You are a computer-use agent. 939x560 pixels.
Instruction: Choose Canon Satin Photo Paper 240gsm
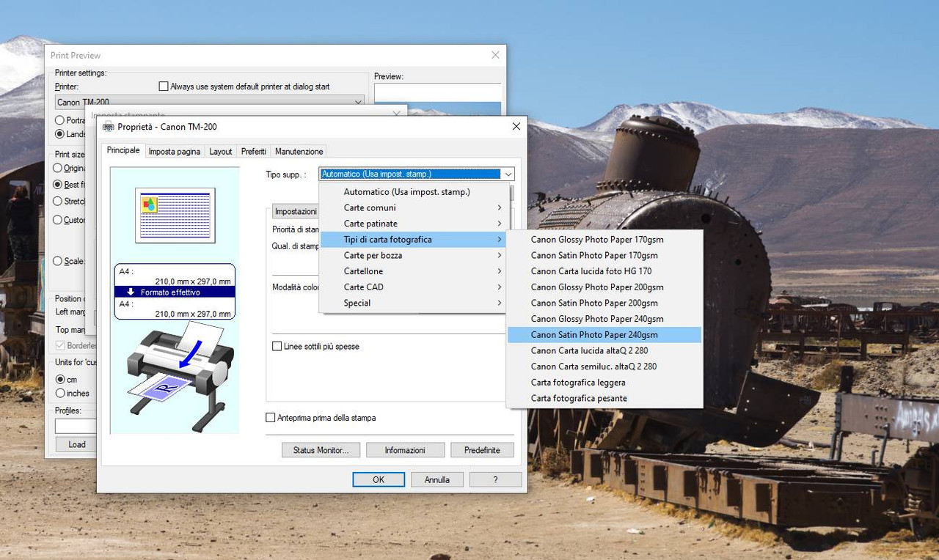pos(604,335)
